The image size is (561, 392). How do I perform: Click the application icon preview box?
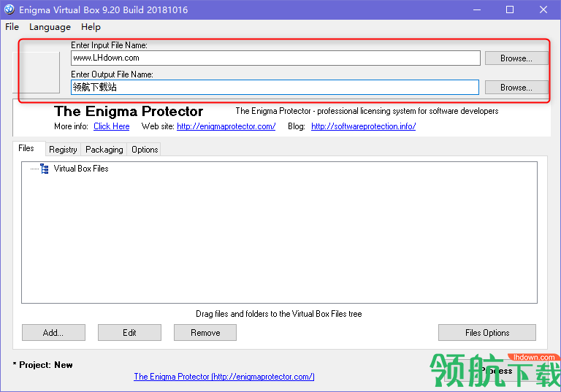click(36, 72)
